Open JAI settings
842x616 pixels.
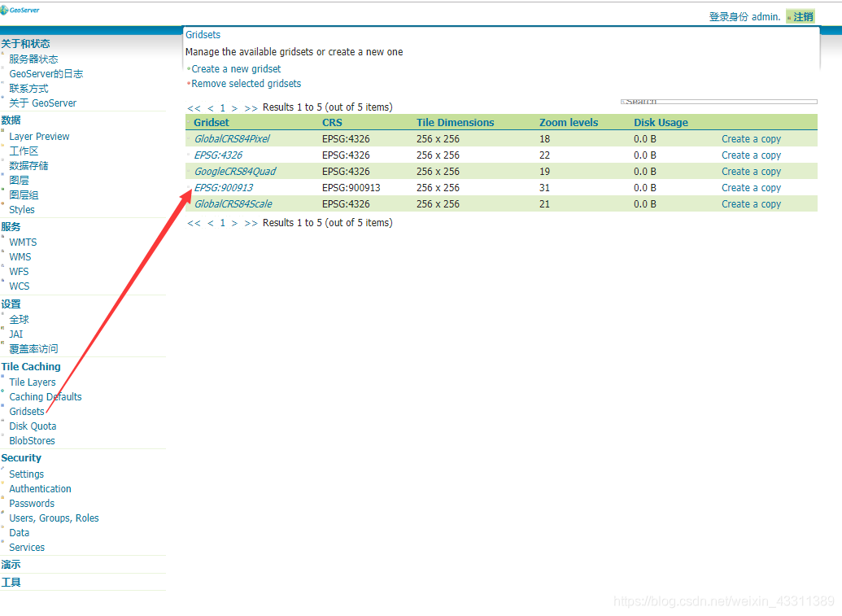click(x=16, y=334)
